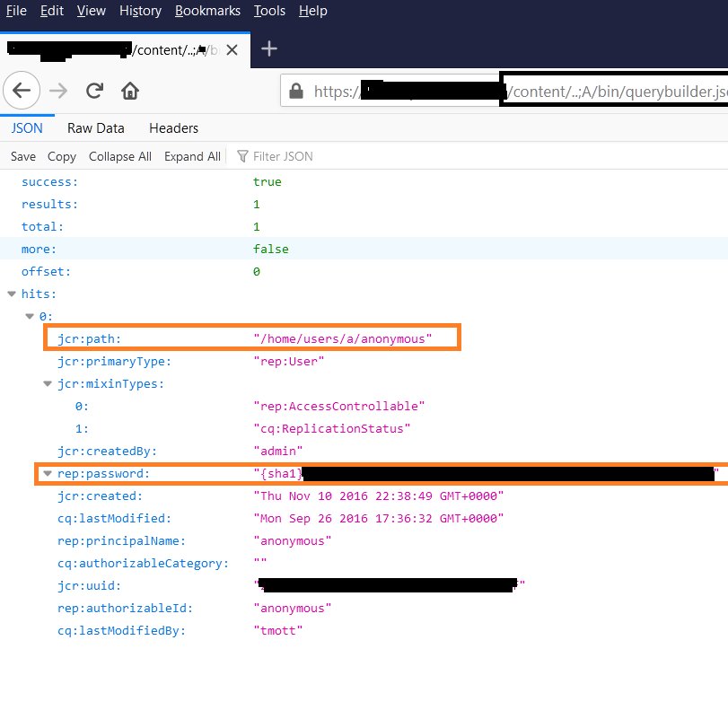
Task: Collapse the 0 node under hits
Action: click(30, 316)
